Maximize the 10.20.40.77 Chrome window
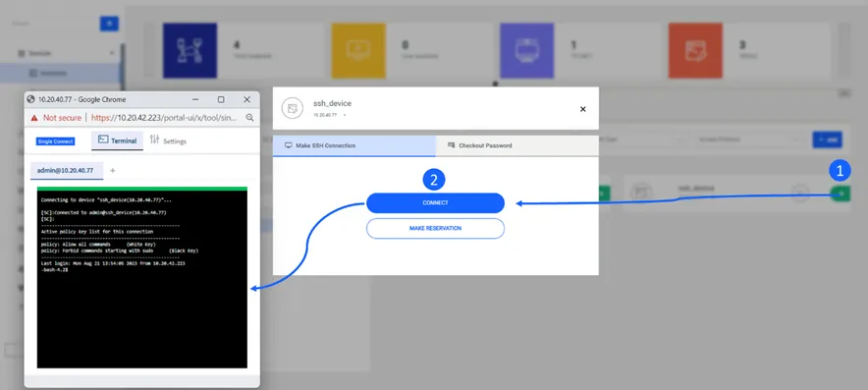This screenshot has width=868, height=390. coord(221,100)
